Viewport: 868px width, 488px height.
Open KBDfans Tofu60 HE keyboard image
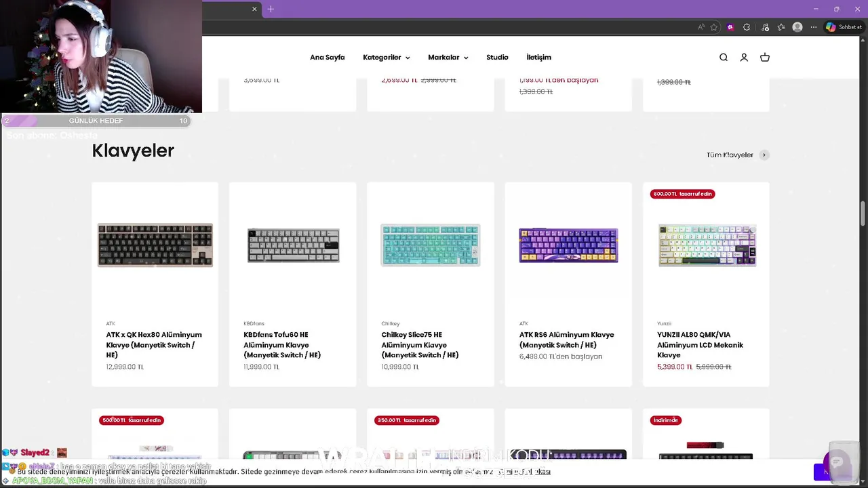(x=293, y=245)
